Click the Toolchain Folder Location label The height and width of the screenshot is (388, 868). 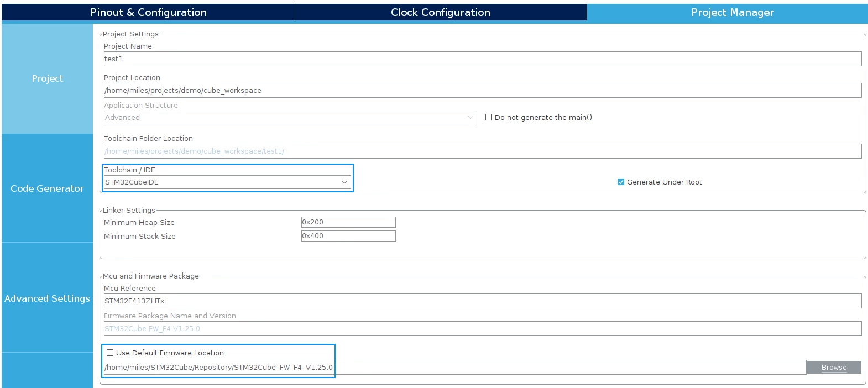click(148, 138)
